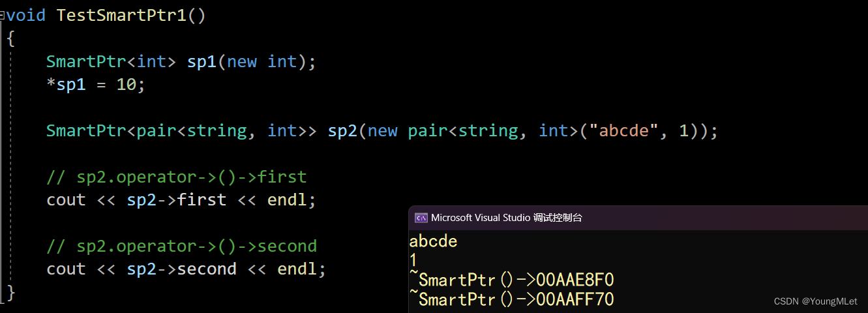The image size is (868, 313).
Task: Click the sp2 variable in the pair declaration
Action: pyautogui.click(x=343, y=131)
